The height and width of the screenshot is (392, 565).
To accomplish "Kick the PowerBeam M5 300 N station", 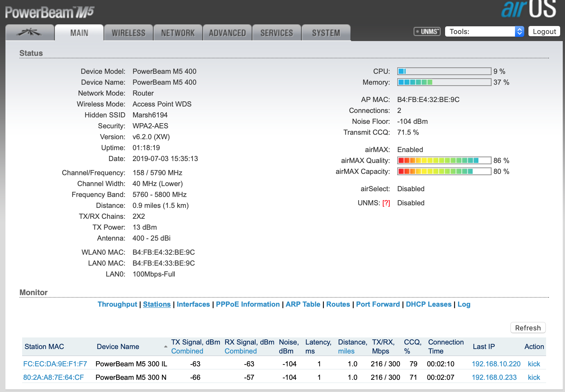I will pyautogui.click(x=534, y=378).
